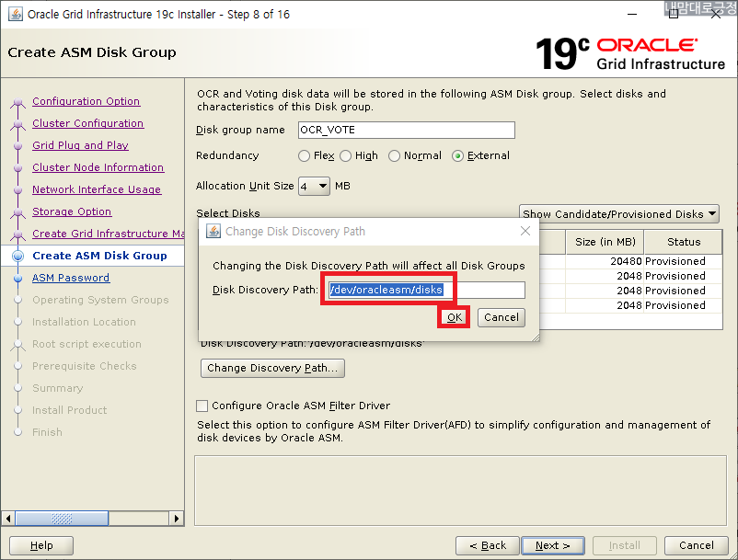Click the Disk Discovery Path text field

click(x=426, y=290)
